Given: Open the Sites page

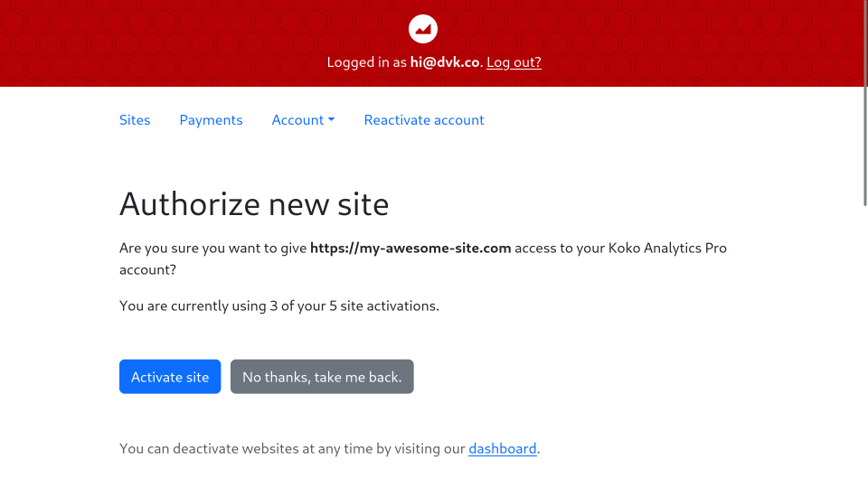Looking at the screenshot, I should 135,120.
